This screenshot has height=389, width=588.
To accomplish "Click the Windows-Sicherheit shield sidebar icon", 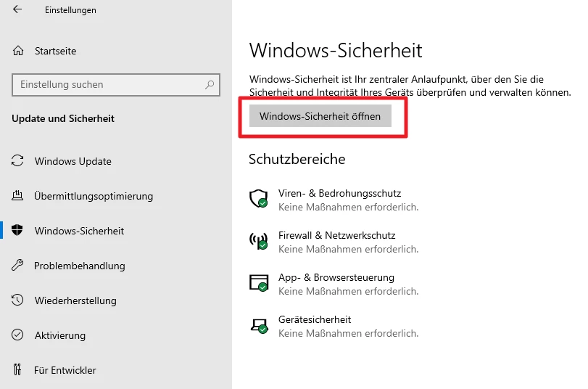I will [x=19, y=231].
